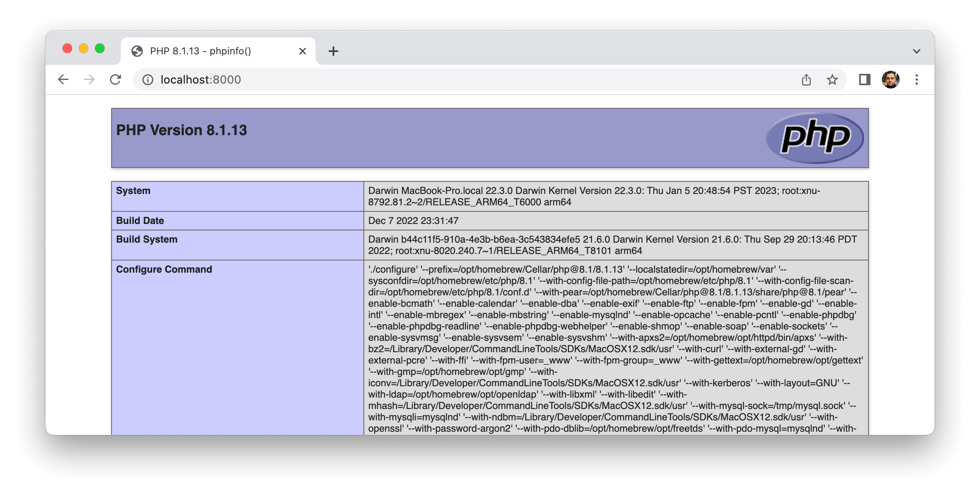Click the System row label
The width and height of the screenshot is (980, 495).
(133, 191)
